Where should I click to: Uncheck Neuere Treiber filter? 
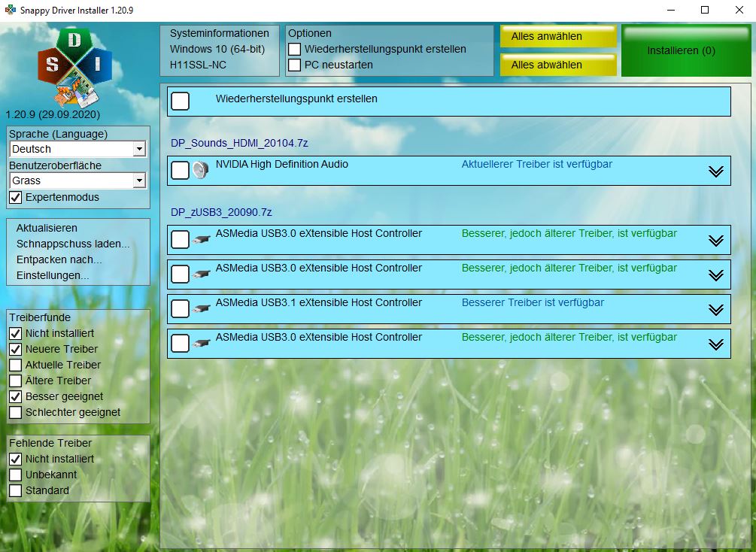[x=16, y=349]
